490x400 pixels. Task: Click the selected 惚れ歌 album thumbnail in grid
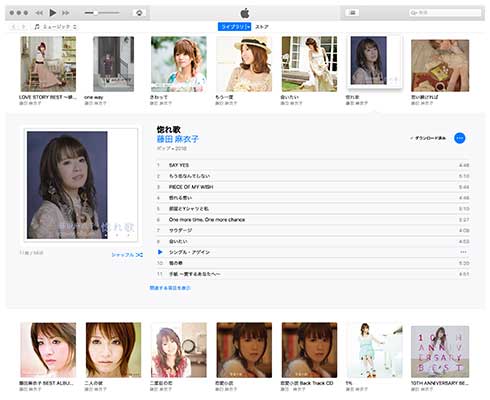point(375,62)
